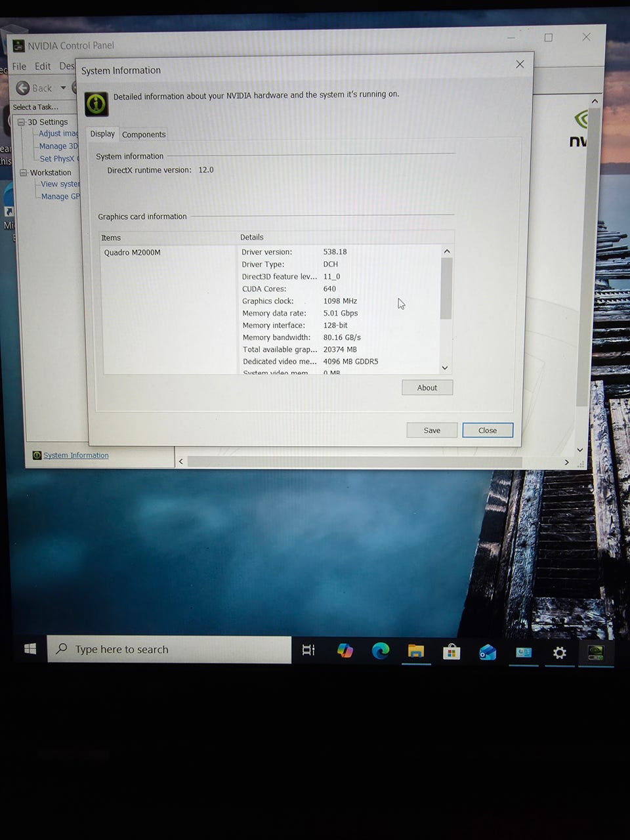This screenshot has width=630, height=840.
Task: Click Total available graphics memory 20374 MB row
Action: coord(300,350)
